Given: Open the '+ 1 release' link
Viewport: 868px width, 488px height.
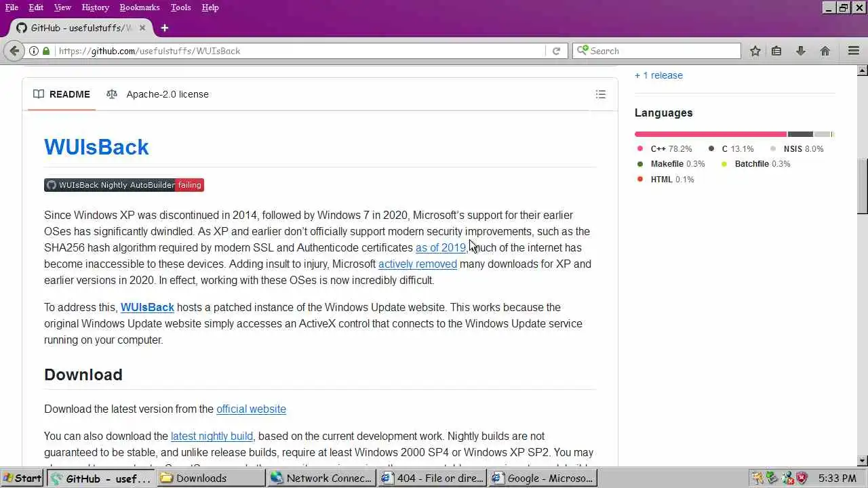Looking at the screenshot, I should [658, 75].
